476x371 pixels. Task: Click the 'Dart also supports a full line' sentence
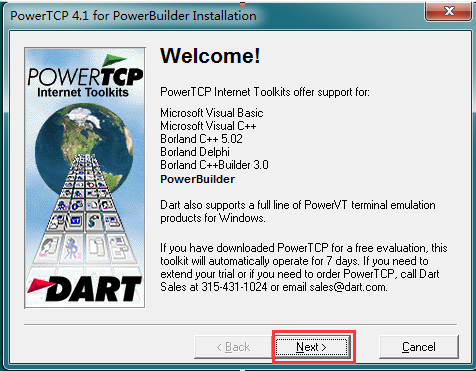[x=298, y=211]
